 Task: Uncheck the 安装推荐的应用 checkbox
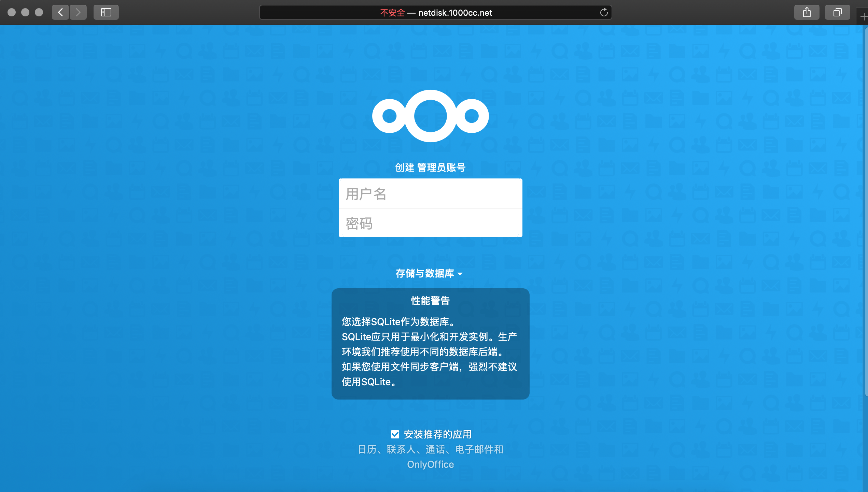click(x=395, y=434)
